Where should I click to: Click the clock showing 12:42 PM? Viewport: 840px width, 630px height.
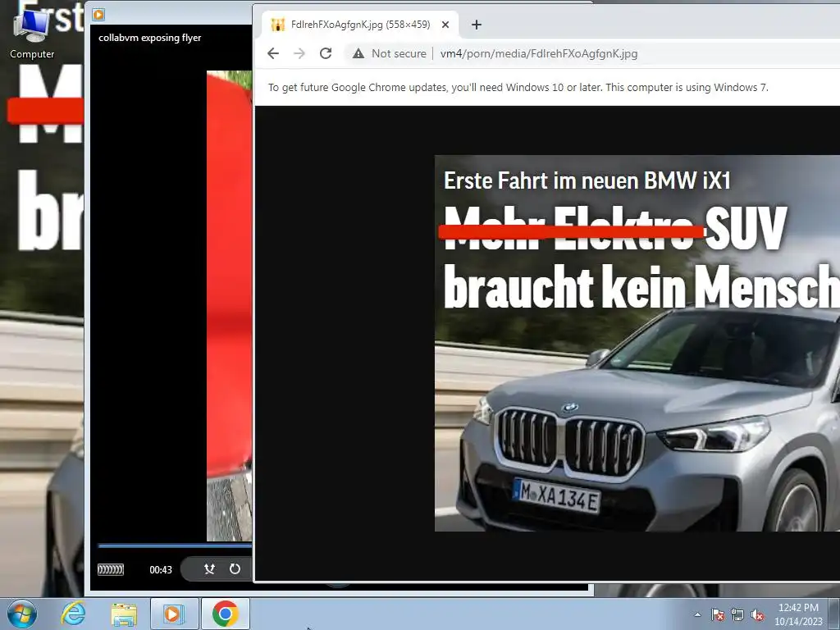tap(798, 614)
